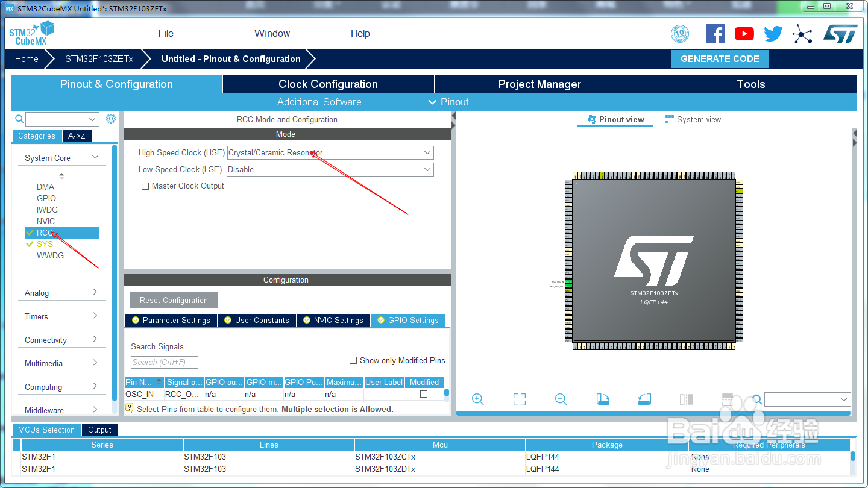Open Low Speed Clock (LSE) dropdown

pyautogui.click(x=330, y=170)
